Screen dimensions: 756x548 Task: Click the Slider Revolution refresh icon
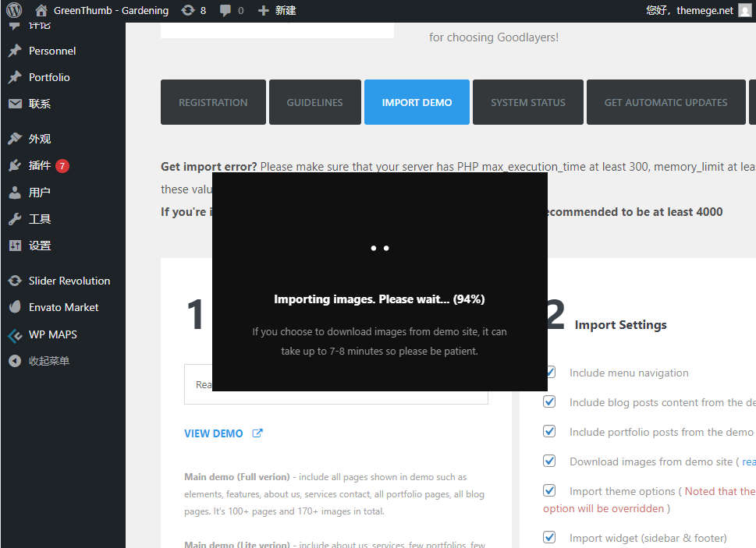pyautogui.click(x=15, y=281)
